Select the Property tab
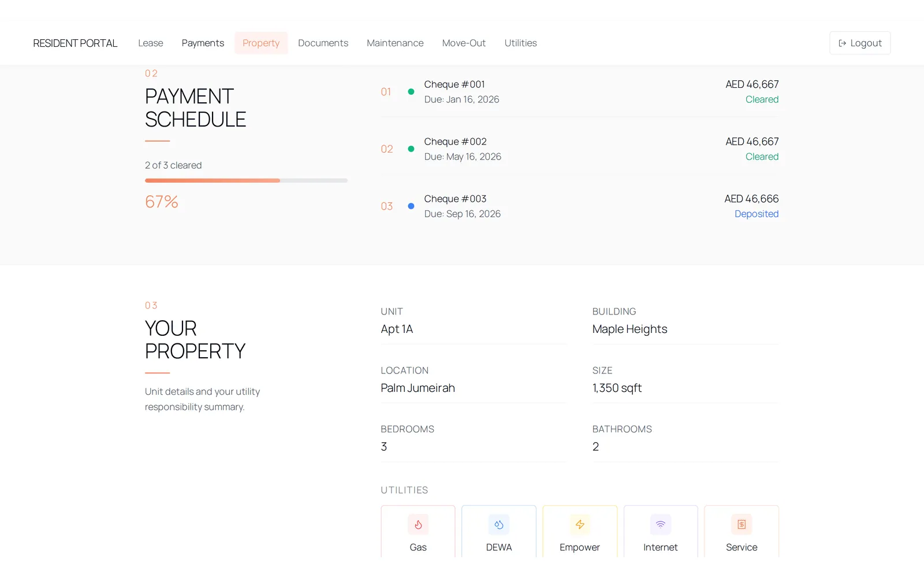This screenshot has height=578, width=924. [261, 43]
